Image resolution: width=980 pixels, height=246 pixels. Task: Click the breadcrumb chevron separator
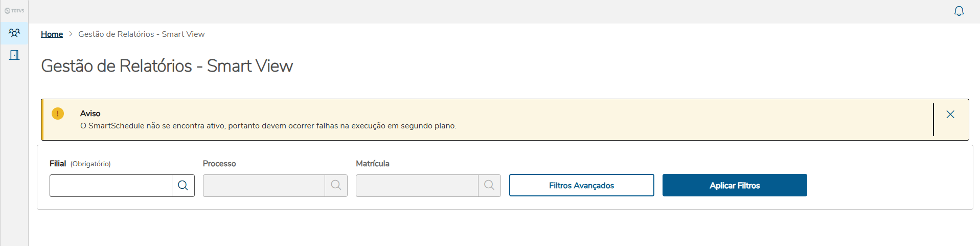pyautogui.click(x=71, y=34)
